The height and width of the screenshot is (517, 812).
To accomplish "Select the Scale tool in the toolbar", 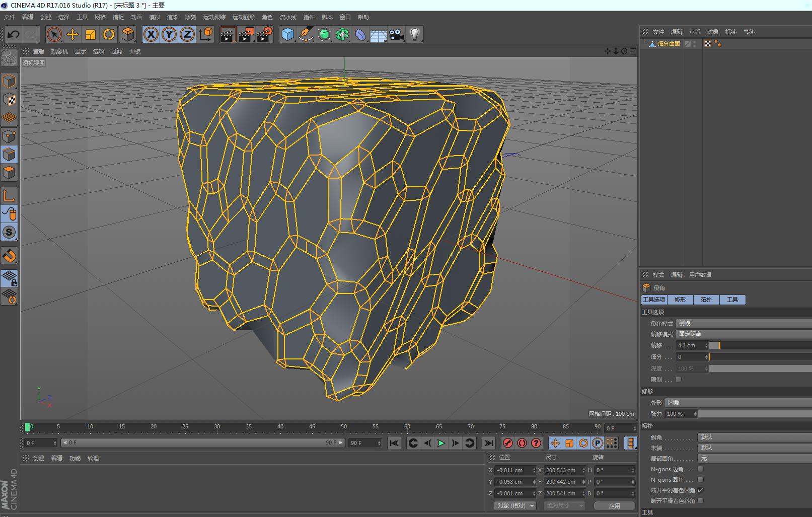I will click(91, 34).
